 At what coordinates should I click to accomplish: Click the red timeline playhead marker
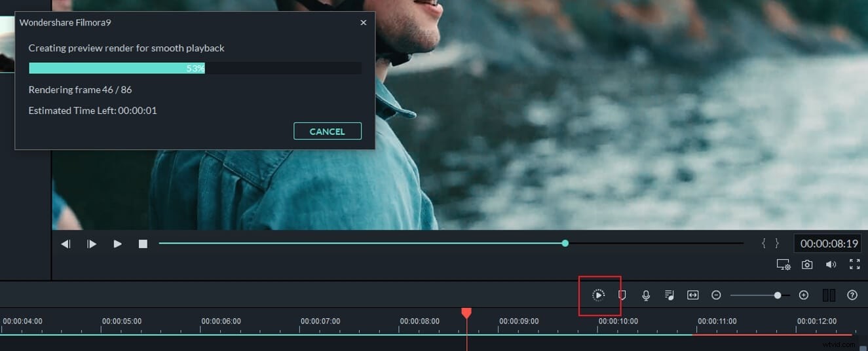(466, 314)
